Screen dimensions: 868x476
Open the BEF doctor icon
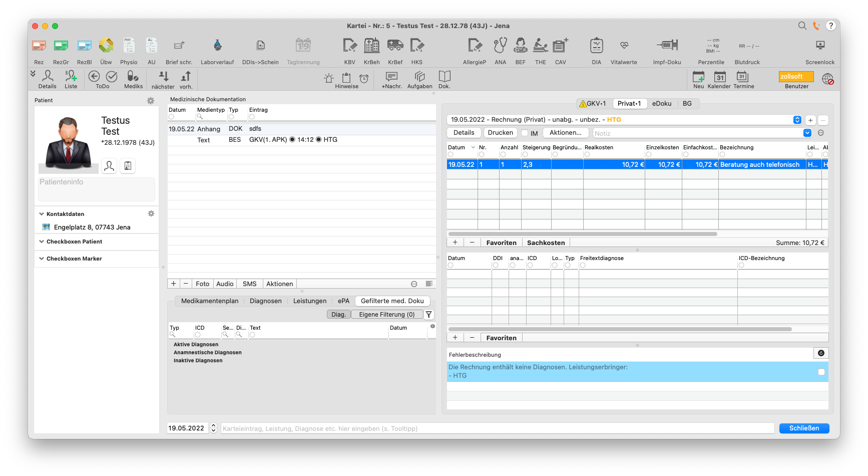pyautogui.click(x=521, y=45)
